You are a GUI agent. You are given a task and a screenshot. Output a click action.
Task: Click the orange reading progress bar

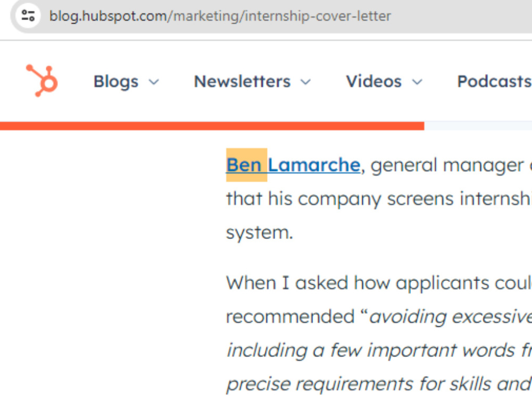212,126
